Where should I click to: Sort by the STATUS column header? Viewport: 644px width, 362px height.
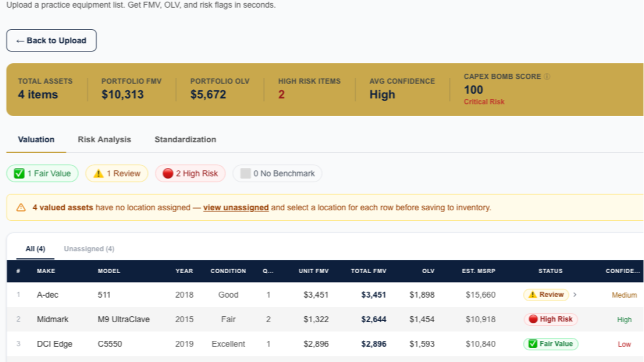coord(550,271)
